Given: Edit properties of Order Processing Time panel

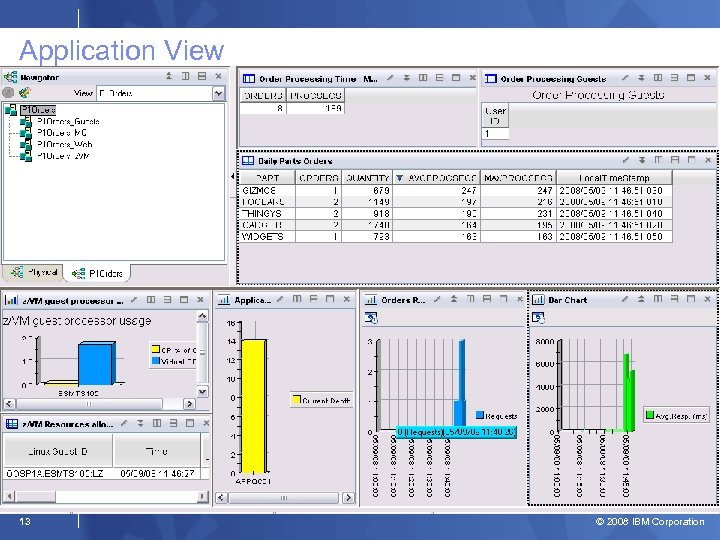Looking at the screenshot, I should (x=390, y=78).
